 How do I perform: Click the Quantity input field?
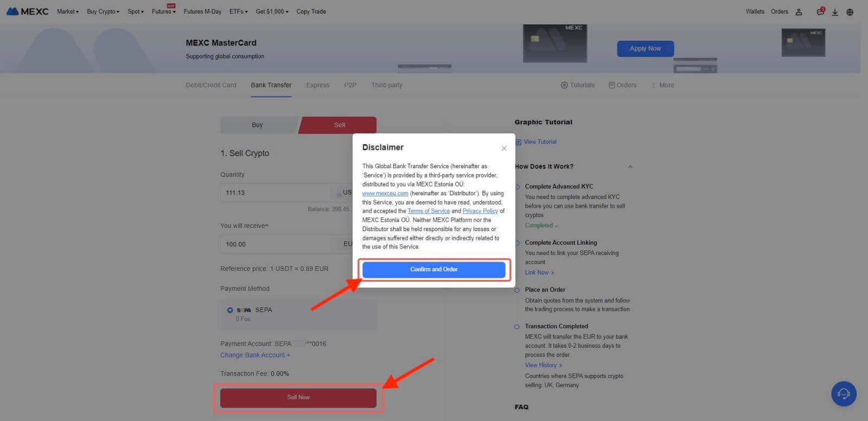click(x=286, y=193)
